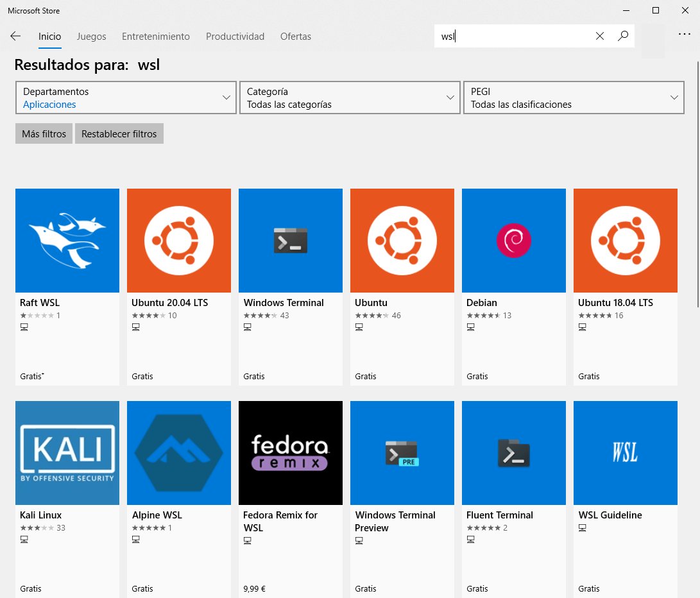This screenshot has width=700, height=598.
Task: Click the Resultados para: wsl heading
Action: tap(87, 65)
